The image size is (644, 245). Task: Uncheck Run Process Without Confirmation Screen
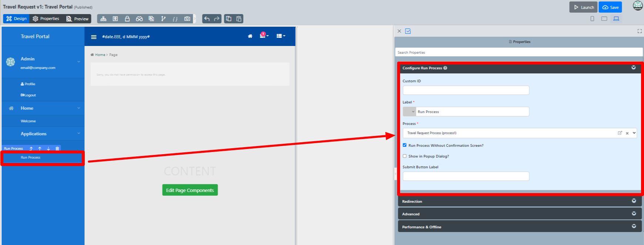pos(405,145)
